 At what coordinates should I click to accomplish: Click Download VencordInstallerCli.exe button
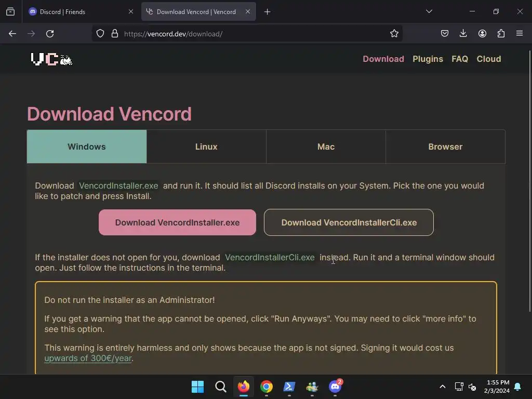click(349, 222)
